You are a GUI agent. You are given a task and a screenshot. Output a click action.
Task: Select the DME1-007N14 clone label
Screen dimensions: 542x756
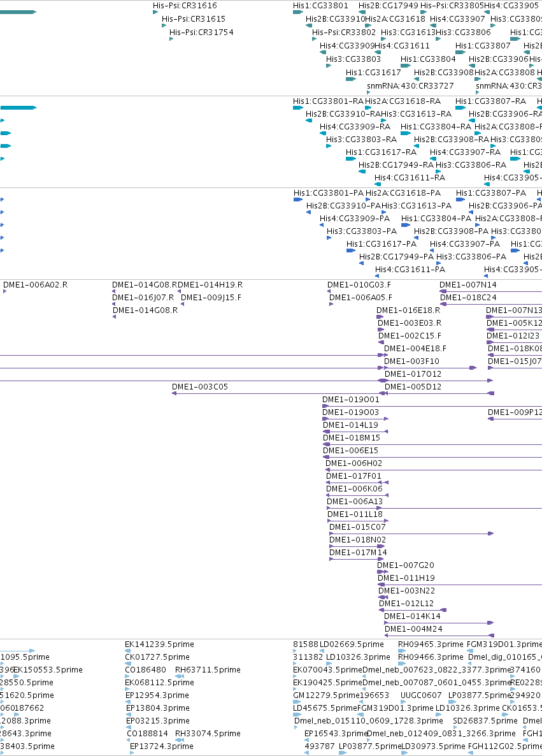coord(468,285)
